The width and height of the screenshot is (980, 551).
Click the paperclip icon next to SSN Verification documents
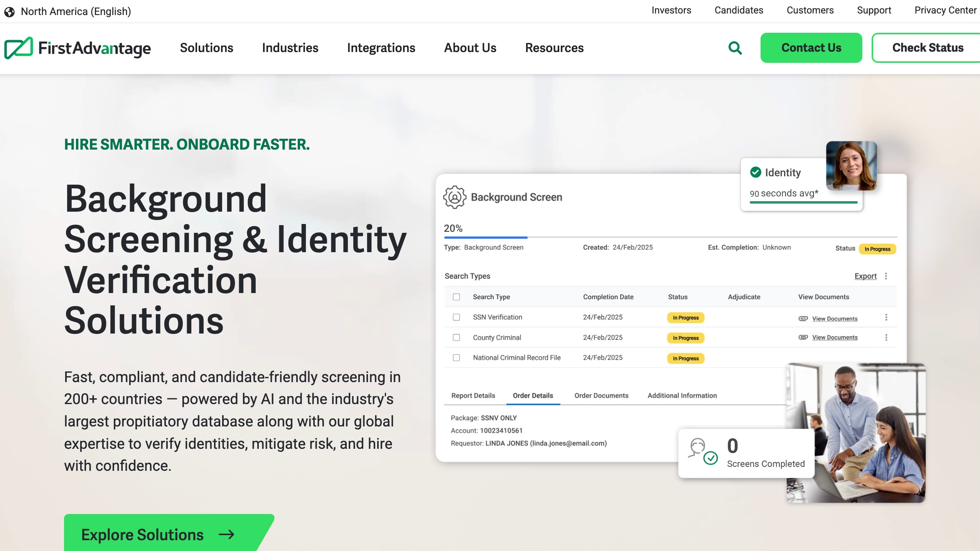(x=803, y=318)
